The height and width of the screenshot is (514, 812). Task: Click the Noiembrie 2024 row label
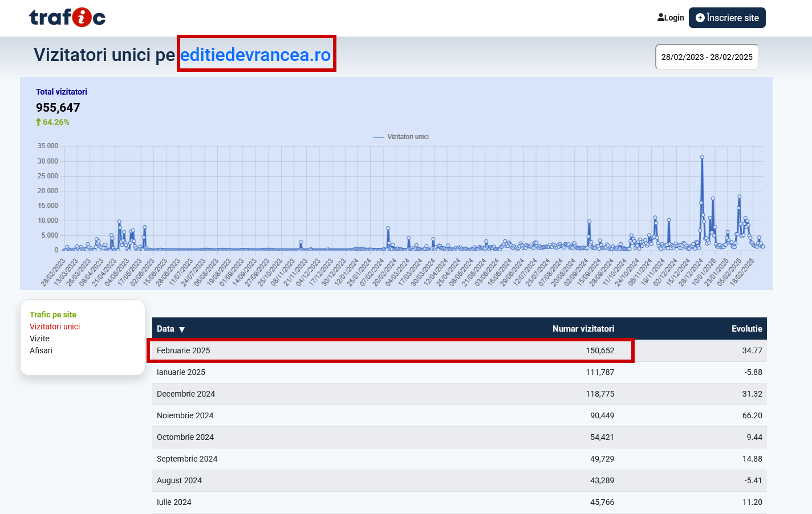[185, 415]
